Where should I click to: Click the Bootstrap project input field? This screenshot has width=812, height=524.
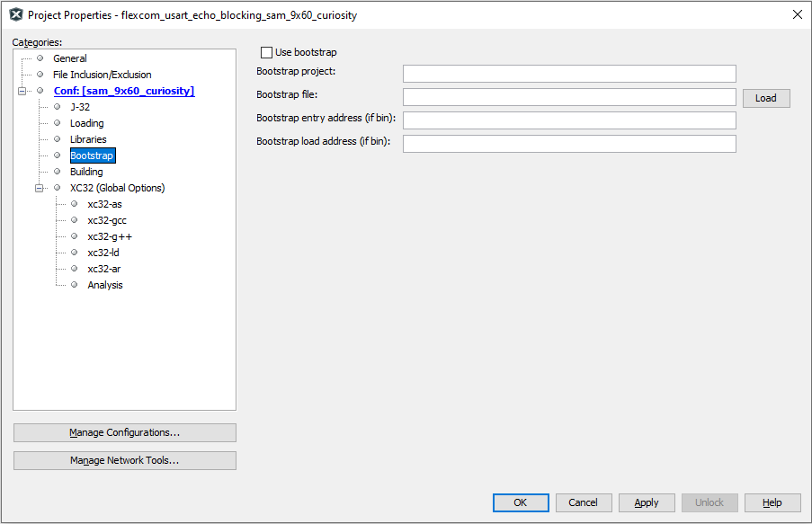coord(568,74)
